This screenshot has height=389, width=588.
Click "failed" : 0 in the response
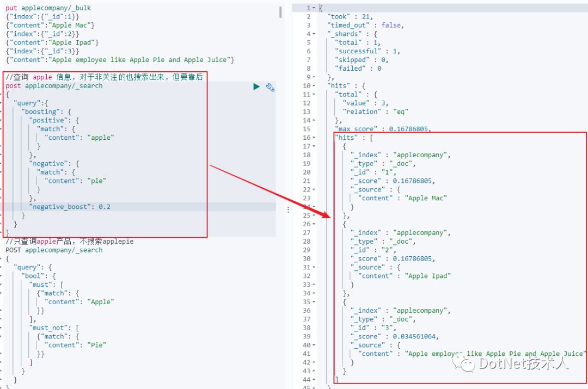tap(358, 69)
